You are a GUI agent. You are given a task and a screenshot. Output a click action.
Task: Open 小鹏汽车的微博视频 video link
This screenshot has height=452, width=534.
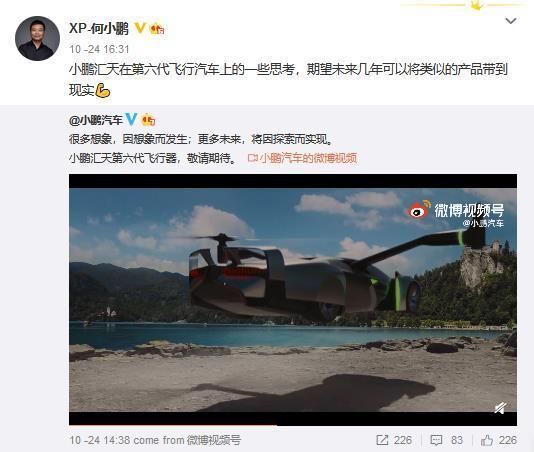[302, 158]
